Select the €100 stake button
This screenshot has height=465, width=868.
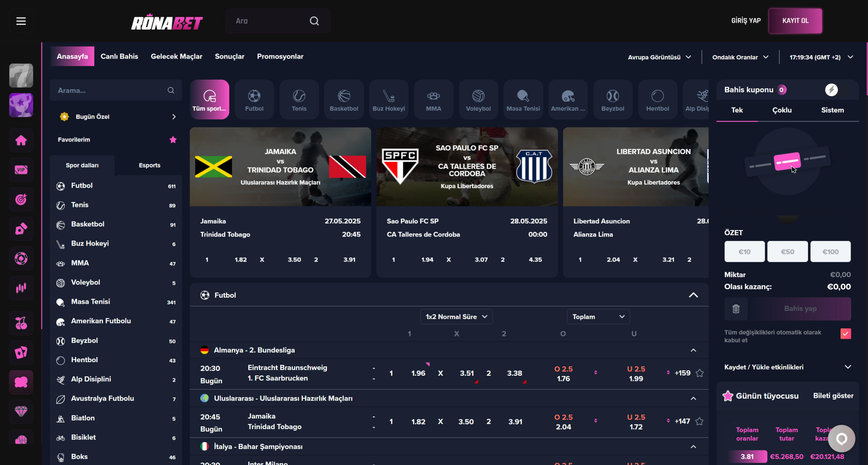point(830,252)
